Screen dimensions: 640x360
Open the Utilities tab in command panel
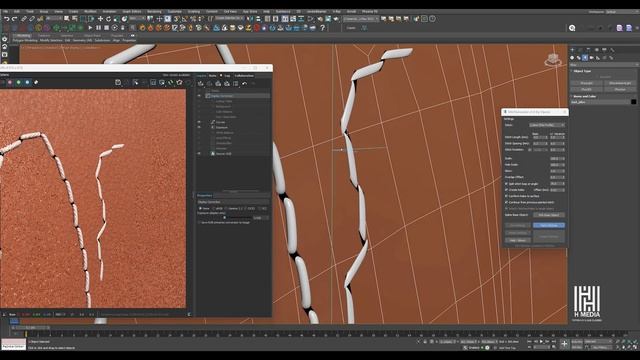[x=612, y=50]
